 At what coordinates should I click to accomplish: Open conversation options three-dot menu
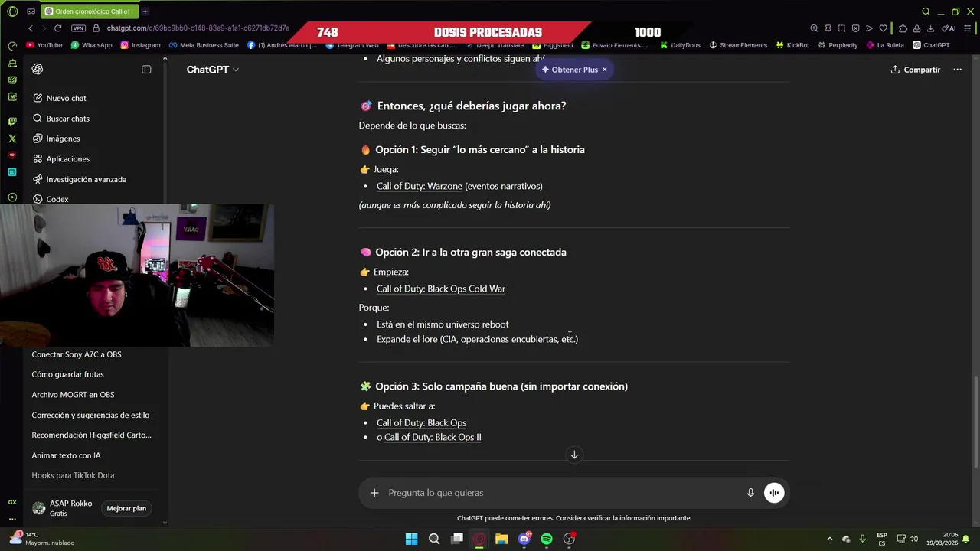(x=957, y=70)
